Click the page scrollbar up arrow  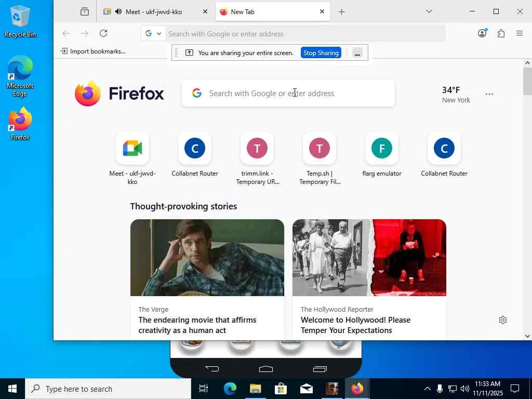[527, 63]
